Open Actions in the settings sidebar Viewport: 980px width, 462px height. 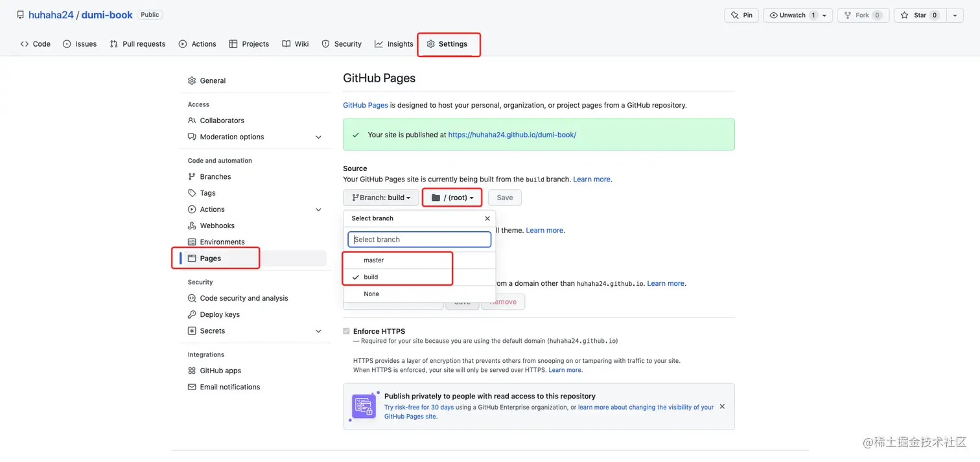[x=212, y=209]
